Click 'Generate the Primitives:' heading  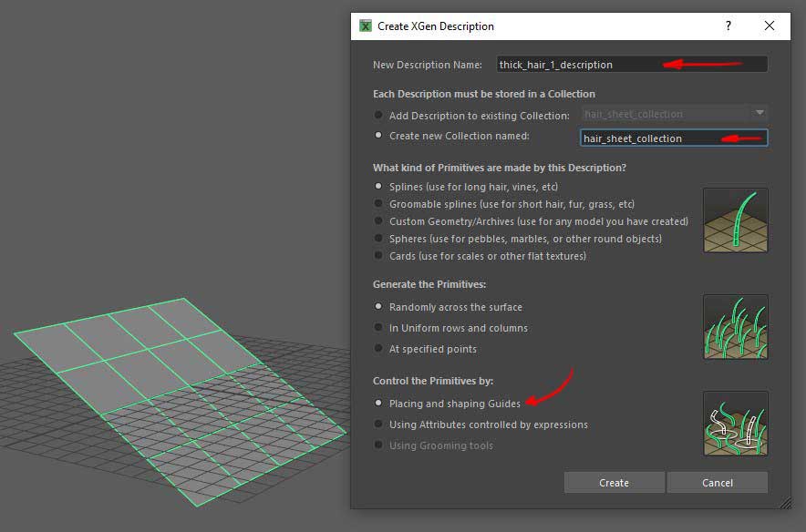[429, 284]
